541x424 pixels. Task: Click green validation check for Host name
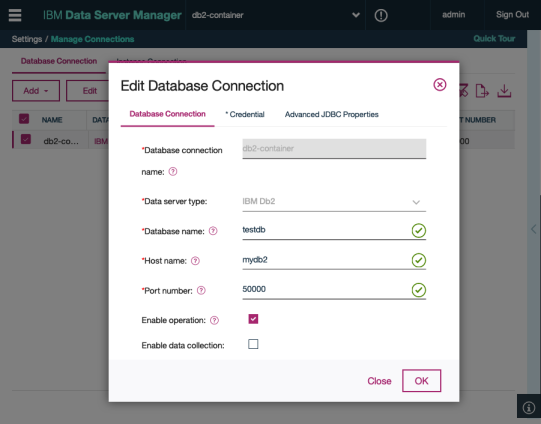tap(419, 260)
